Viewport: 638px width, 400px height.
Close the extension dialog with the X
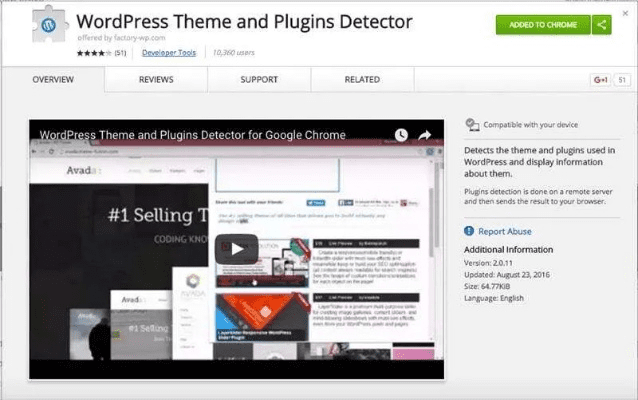coord(625,13)
